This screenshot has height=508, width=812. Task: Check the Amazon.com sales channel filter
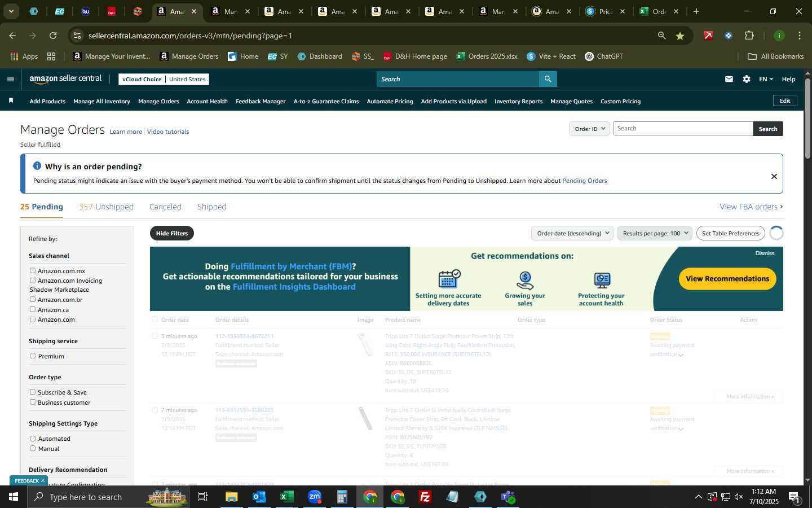click(x=33, y=319)
